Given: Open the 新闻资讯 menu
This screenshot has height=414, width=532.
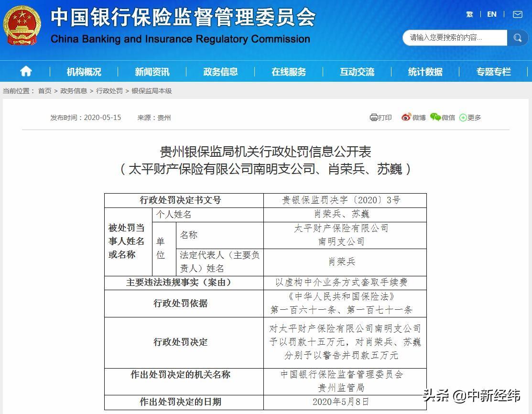Looking at the screenshot, I should coord(152,72).
